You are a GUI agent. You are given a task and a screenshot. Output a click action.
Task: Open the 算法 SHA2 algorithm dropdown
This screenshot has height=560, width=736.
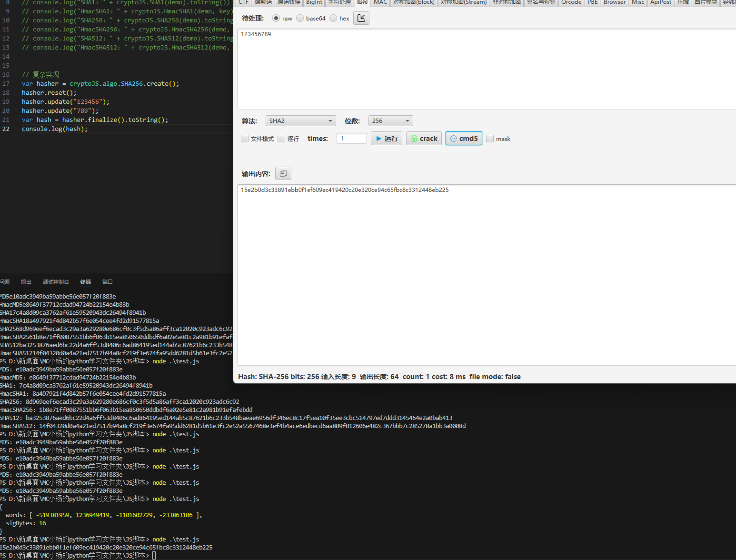click(300, 121)
